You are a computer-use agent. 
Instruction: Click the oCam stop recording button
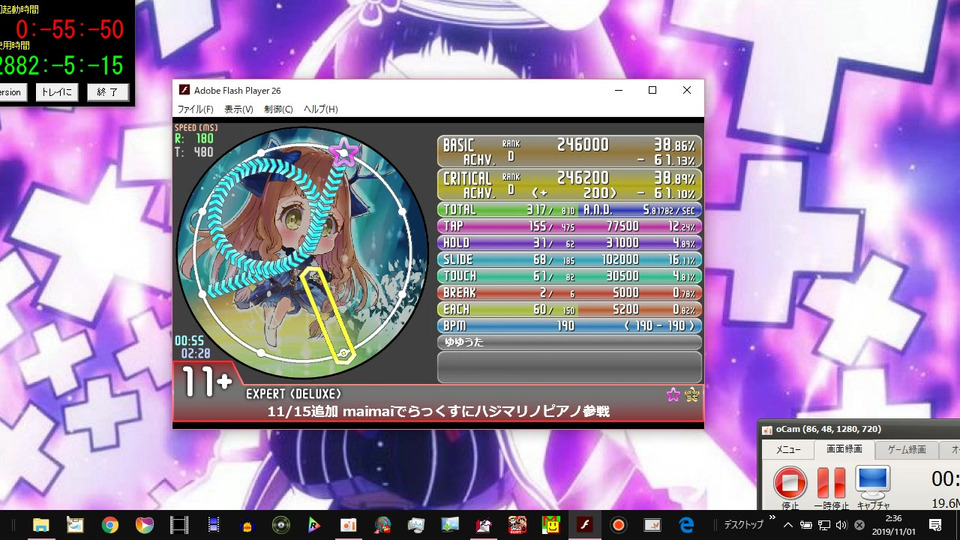tap(790, 482)
